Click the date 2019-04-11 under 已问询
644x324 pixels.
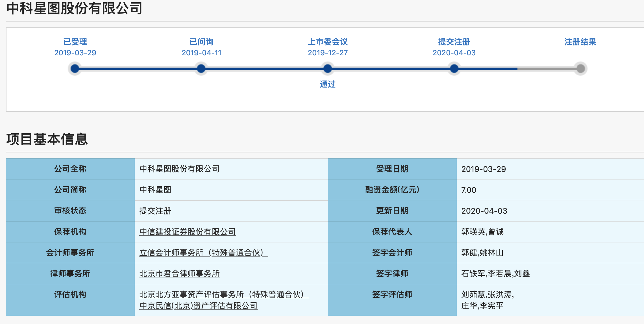click(x=201, y=53)
